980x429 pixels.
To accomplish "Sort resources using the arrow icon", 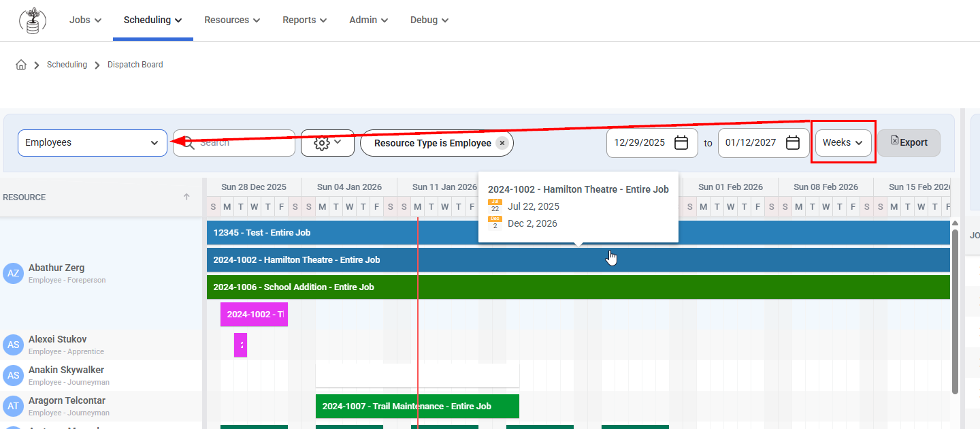I will [186, 197].
